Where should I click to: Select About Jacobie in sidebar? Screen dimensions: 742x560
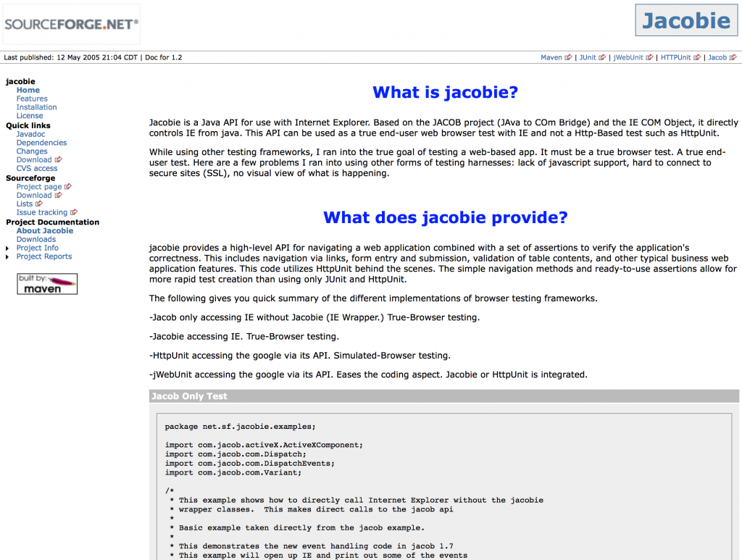pos(45,231)
